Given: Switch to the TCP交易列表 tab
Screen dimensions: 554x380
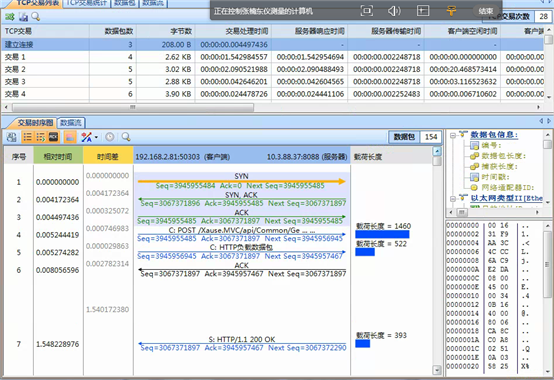Looking at the screenshot, I should click(37, 3).
